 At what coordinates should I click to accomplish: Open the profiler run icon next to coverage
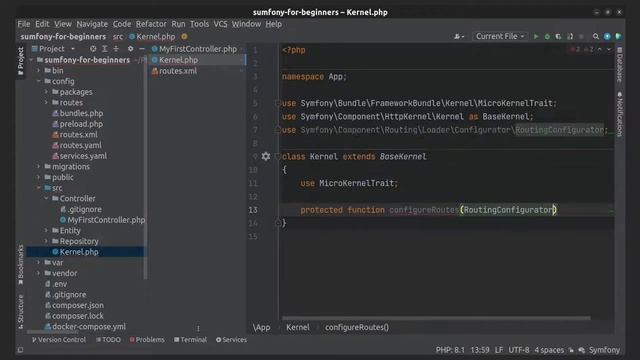[570, 37]
